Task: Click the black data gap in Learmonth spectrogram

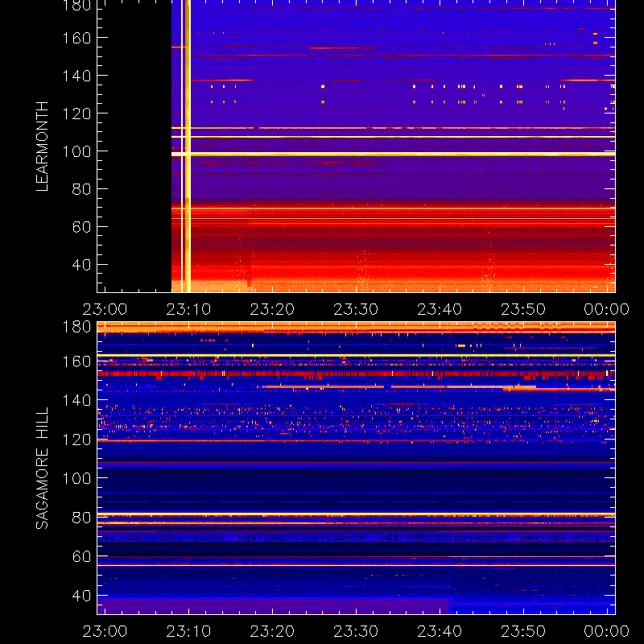Action: point(134,146)
